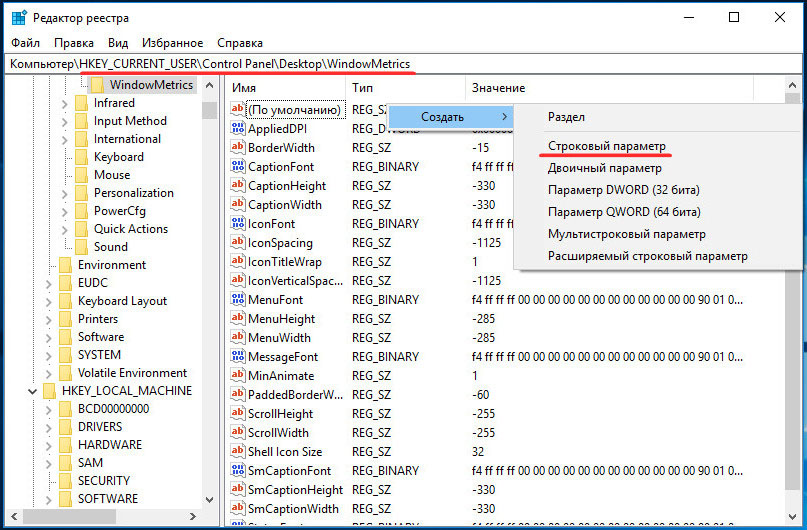Viewport: 807px width, 530px height.
Task: Click the Environment folder icon
Action: (x=65, y=265)
